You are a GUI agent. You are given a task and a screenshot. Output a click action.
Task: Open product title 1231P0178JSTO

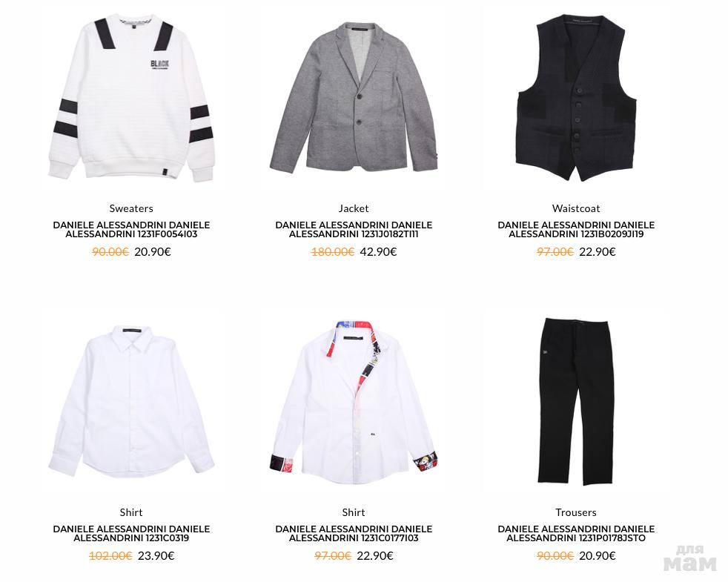[x=576, y=534]
